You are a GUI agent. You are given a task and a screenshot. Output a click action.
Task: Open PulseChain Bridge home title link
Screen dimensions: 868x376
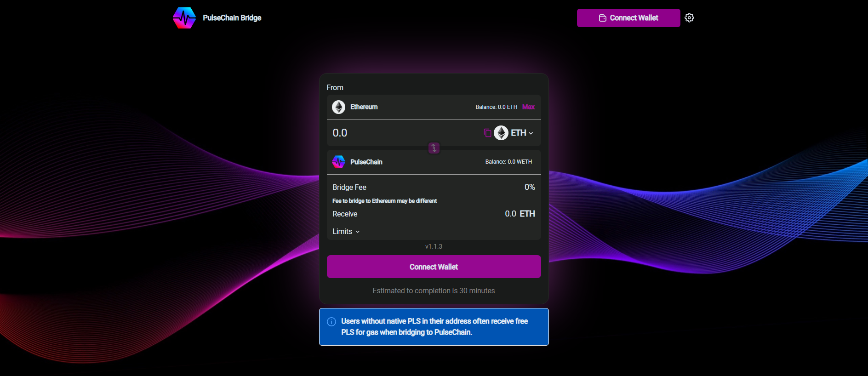(x=232, y=18)
